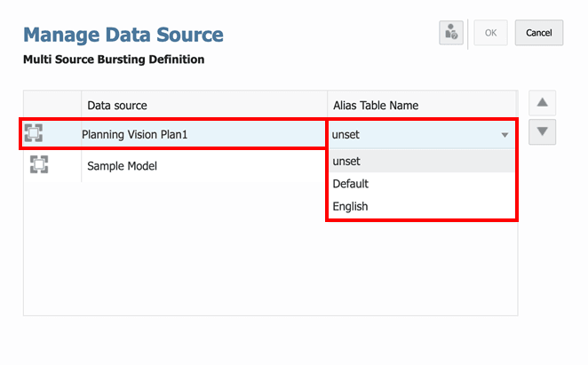
Task: Click the Multi Source Bursting Definition subtitle
Action: pyautogui.click(x=114, y=60)
